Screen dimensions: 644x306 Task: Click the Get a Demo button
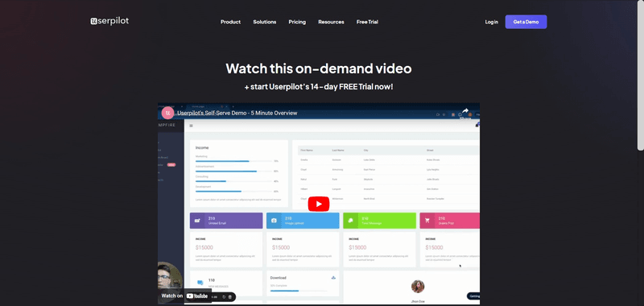pos(526,22)
